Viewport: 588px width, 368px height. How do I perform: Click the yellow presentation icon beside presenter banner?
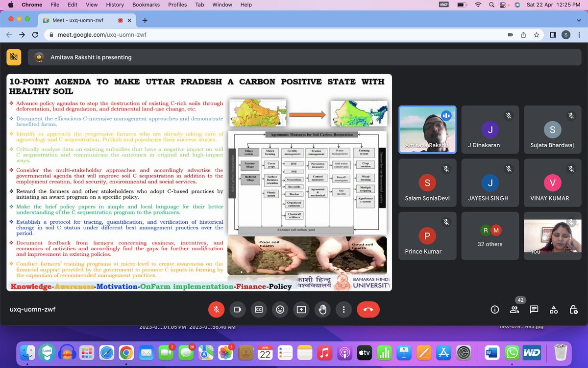point(14,57)
